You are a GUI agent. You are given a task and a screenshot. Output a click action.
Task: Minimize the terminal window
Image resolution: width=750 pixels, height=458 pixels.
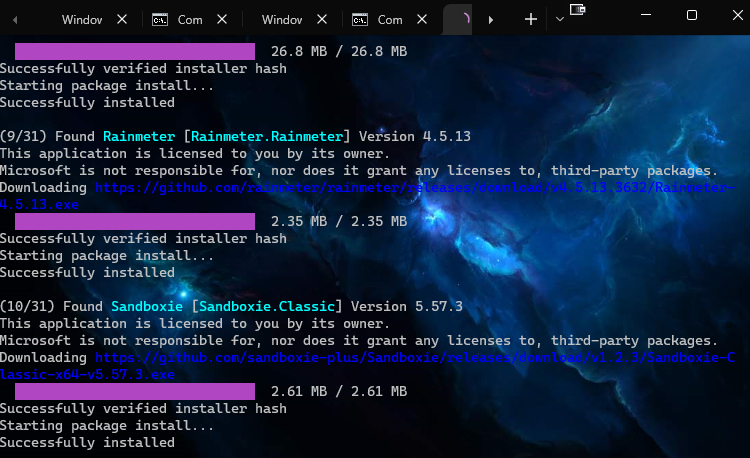click(x=646, y=15)
